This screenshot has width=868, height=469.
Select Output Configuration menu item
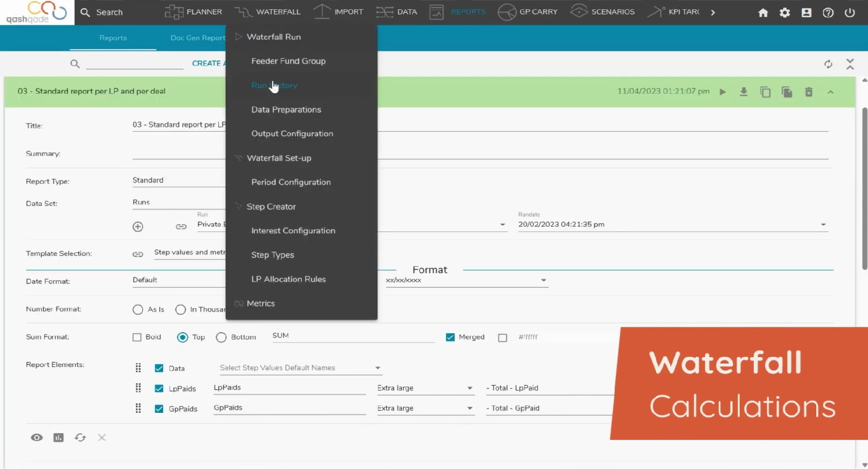click(292, 134)
